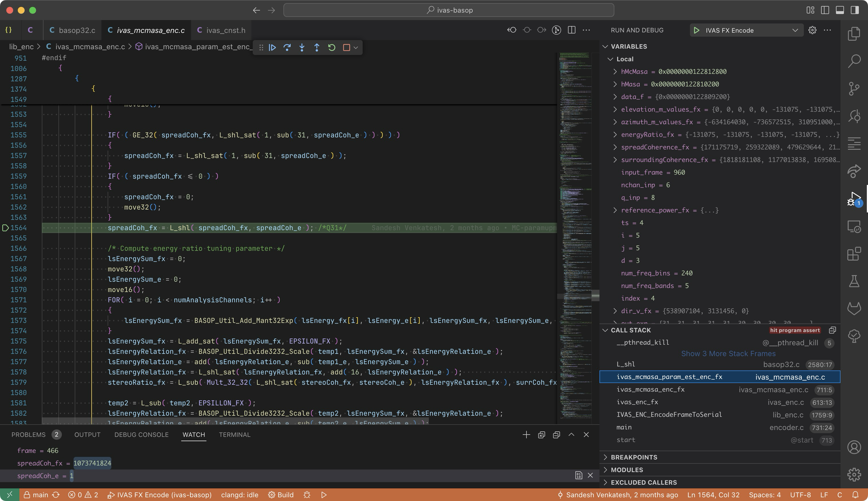Click the debug Step Into icon
This screenshot has width=868, height=501.
(x=302, y=48)
